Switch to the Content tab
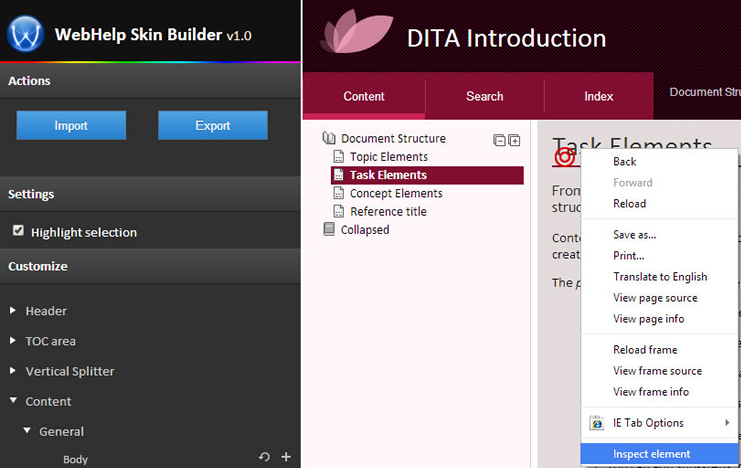741x468 pixels. coord(364,96)
